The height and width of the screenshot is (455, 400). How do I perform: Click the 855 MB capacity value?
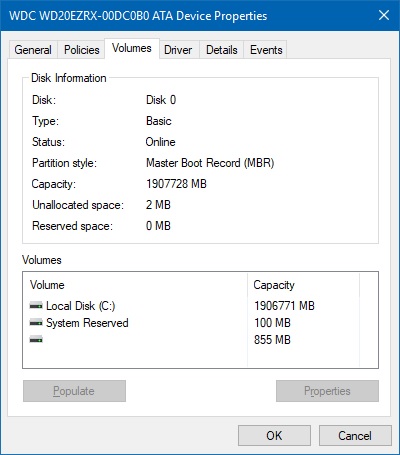coord(272,340)
